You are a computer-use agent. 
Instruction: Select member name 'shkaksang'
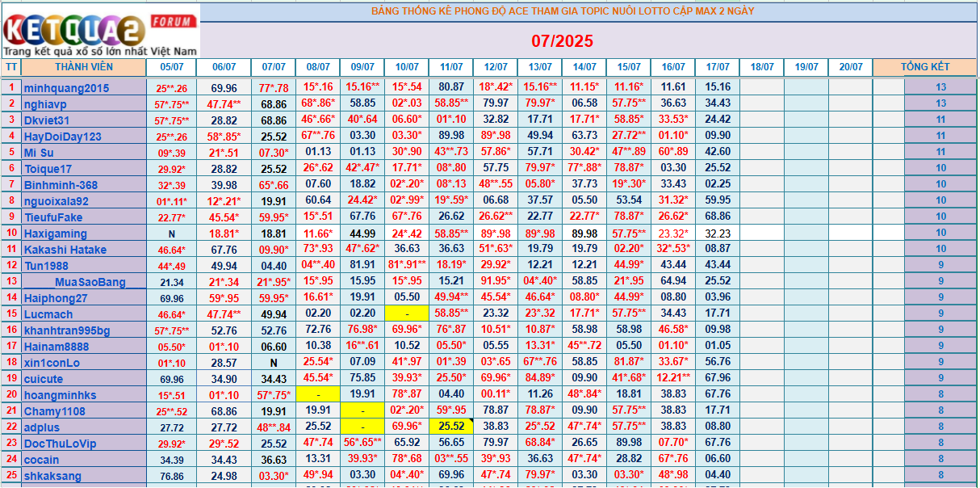[x=53, y=476]
